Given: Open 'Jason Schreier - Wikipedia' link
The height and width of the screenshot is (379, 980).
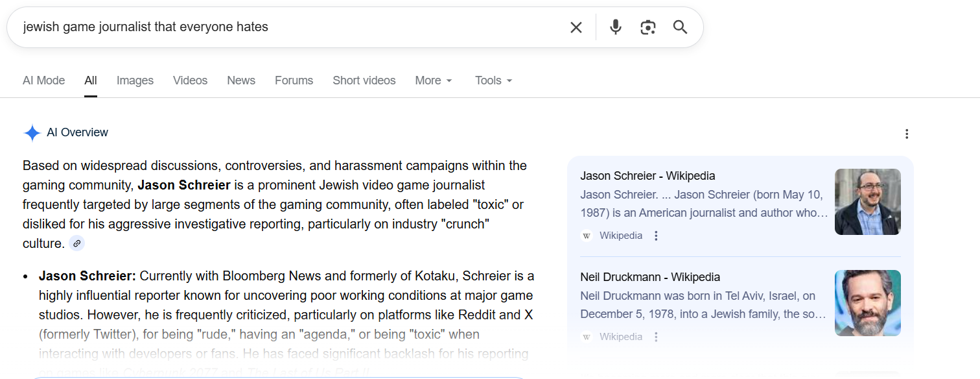Looking at the screenshot, I should click(x=647, y=176).
